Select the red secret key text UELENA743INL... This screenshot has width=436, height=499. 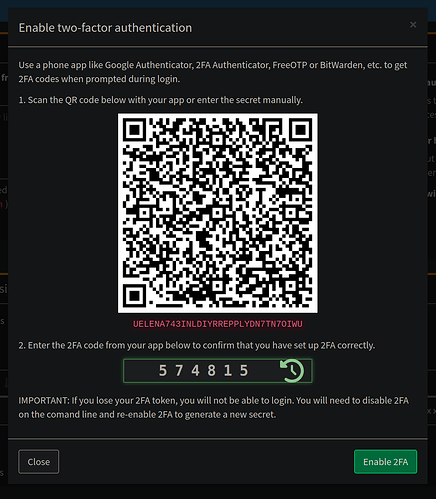218,324
